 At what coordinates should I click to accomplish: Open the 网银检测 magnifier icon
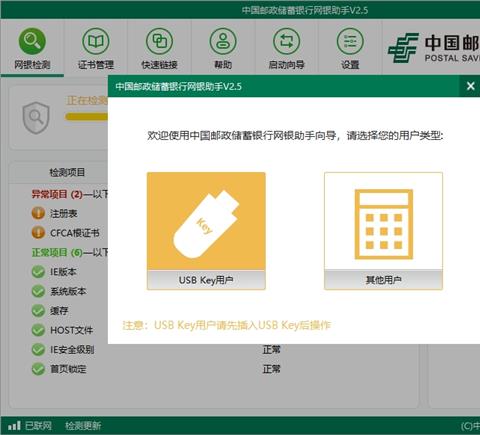tap(32, 41)
